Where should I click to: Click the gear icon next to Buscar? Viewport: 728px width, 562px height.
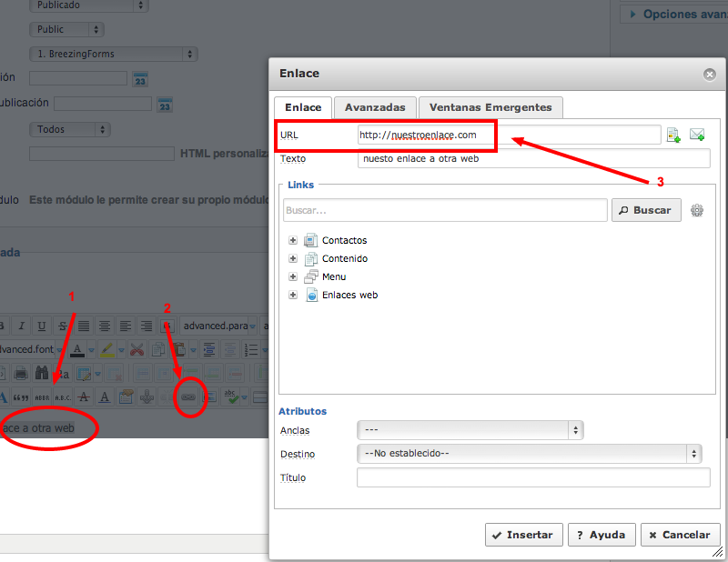tap(697, 210)
